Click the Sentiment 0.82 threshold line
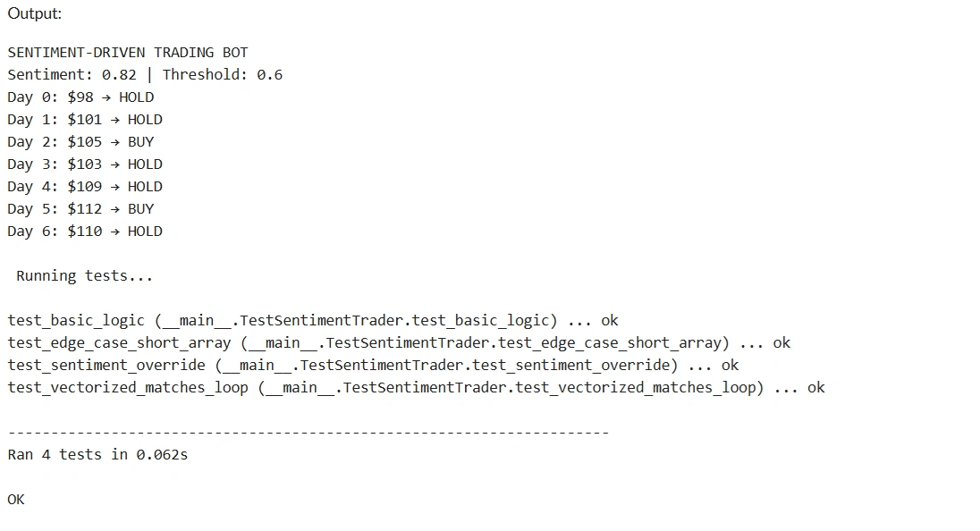Viewport: 980px width, 531px height. [x=145, y=75]
